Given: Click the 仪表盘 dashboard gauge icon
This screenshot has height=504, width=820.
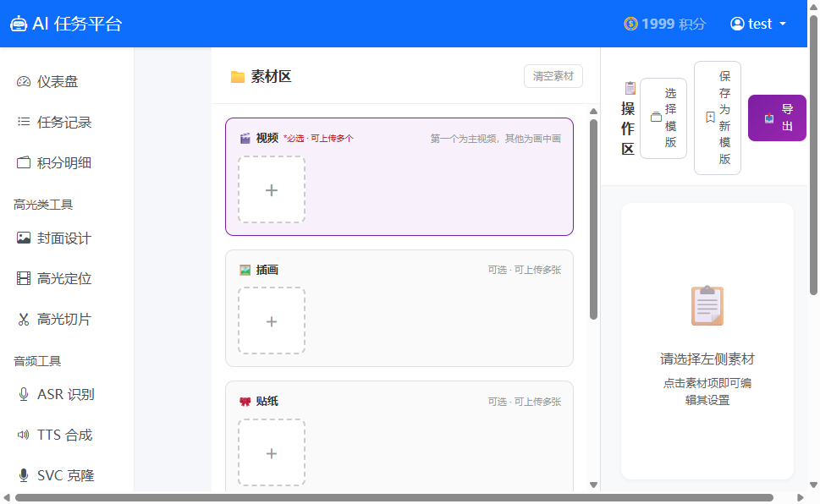Looking at the screenshot, I should (24, 81).
